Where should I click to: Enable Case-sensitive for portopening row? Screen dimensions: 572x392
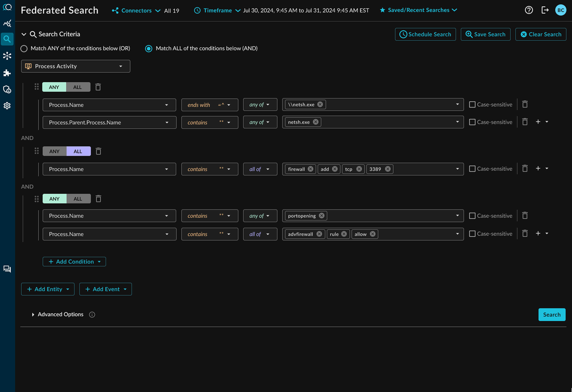pyautogui.click(x=472, y=216)
